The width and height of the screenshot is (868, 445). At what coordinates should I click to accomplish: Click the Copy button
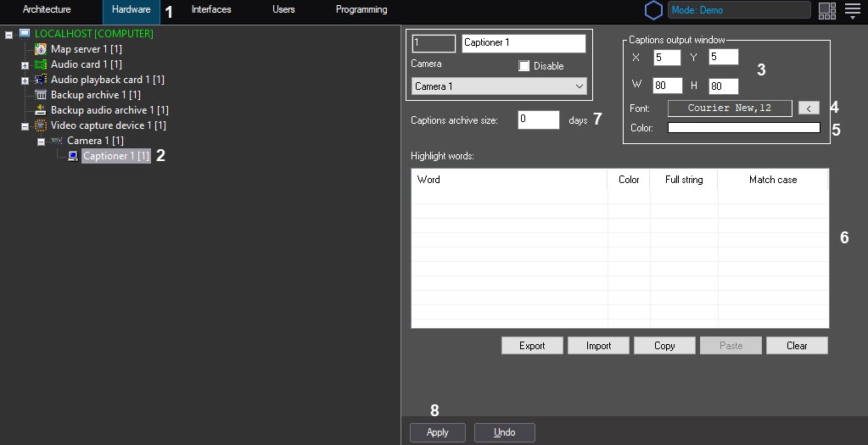click(664, 346)
